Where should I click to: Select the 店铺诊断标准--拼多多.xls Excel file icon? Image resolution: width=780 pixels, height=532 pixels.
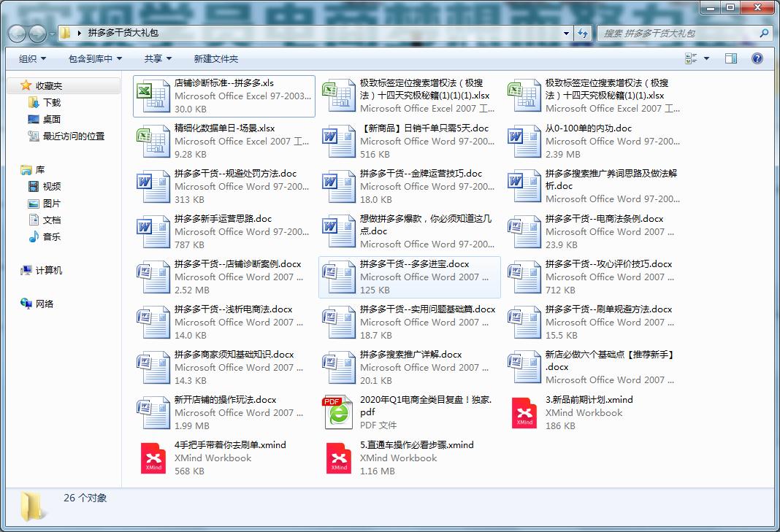(x=153, y=96)
